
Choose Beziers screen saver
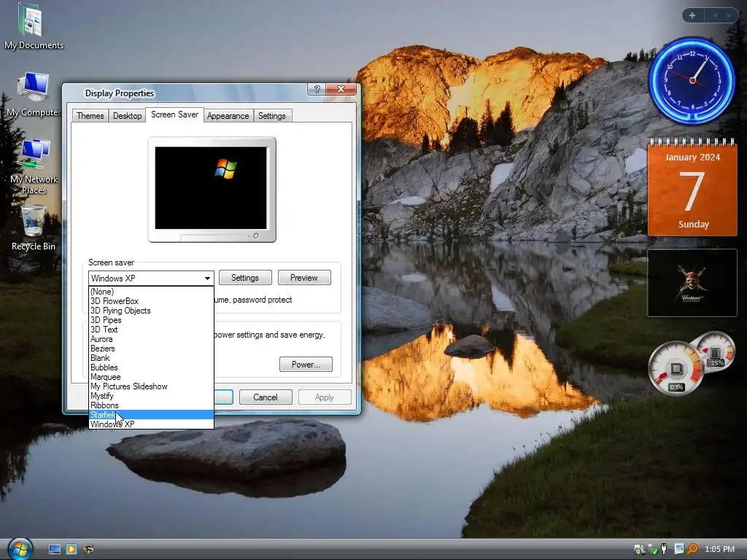[151, 349]
